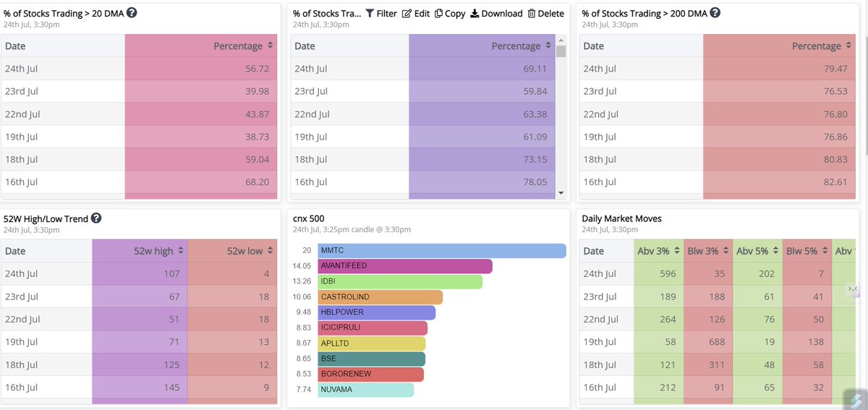
Task: Select 202 in Abv 5% column
Action: (x=765, y=274)
